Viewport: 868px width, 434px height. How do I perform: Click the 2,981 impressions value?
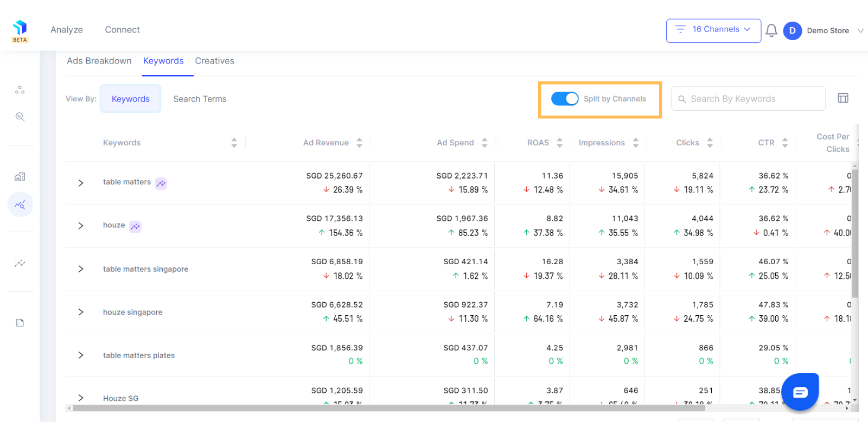(627, 348)
